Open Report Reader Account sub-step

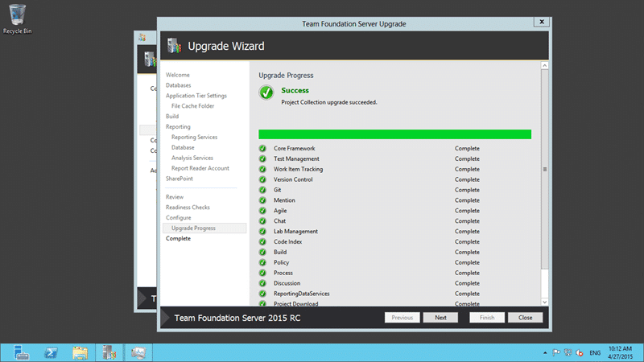[200, 168]
